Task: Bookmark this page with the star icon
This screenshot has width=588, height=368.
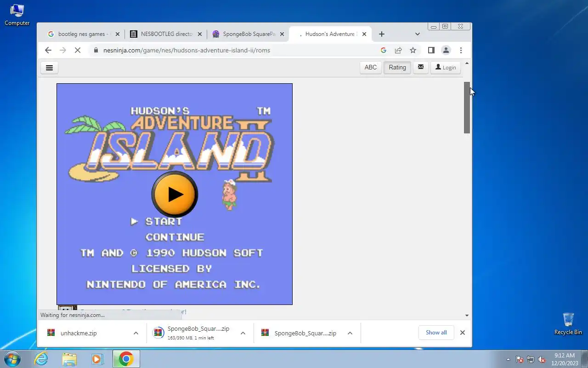Action: click(x=413, y=50)
